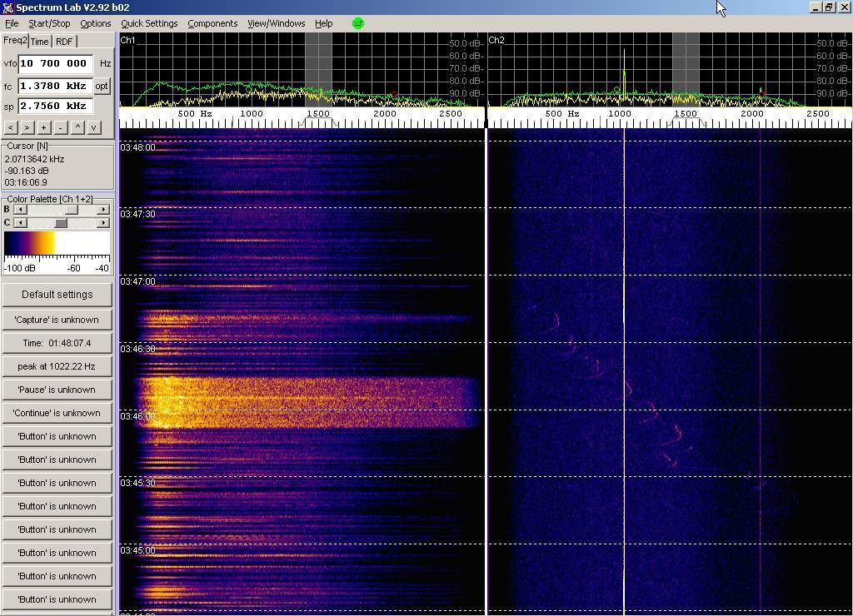Click the 'peak at 1022.22 Hz' button
This screenshot has height=616, width=853.
tap(57, 366)
